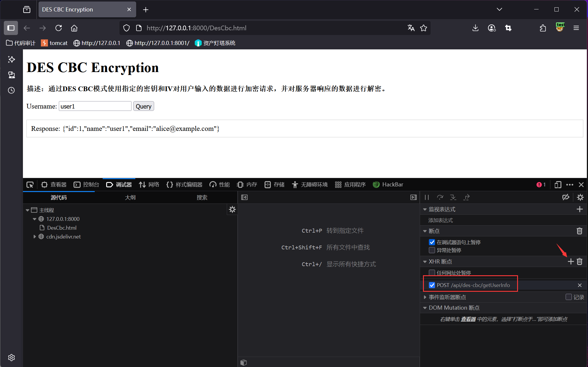Image resolution: width=588 pixels, height=367 pixels.
Task: Click the Username input field
Action: pyautogui.click(x=95, y=106)
